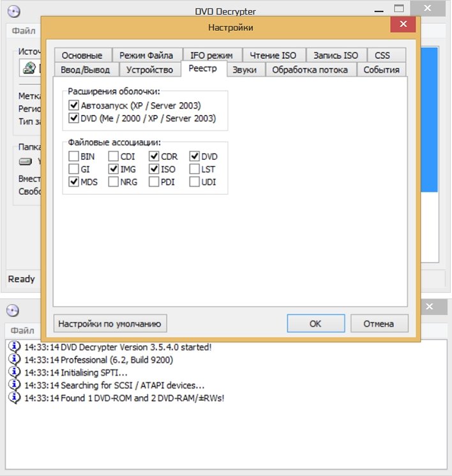Viewport: 452px width, 476px height.
Task: Open the Ввод/Вывод tab
Action: pyautogui.click(x=86, y=70)
